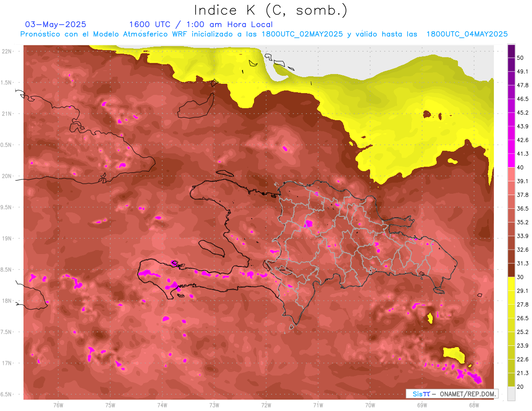Click the legend value "35.2"
Viewport: 532px width, 411px height.
click(x=523, y=222)
